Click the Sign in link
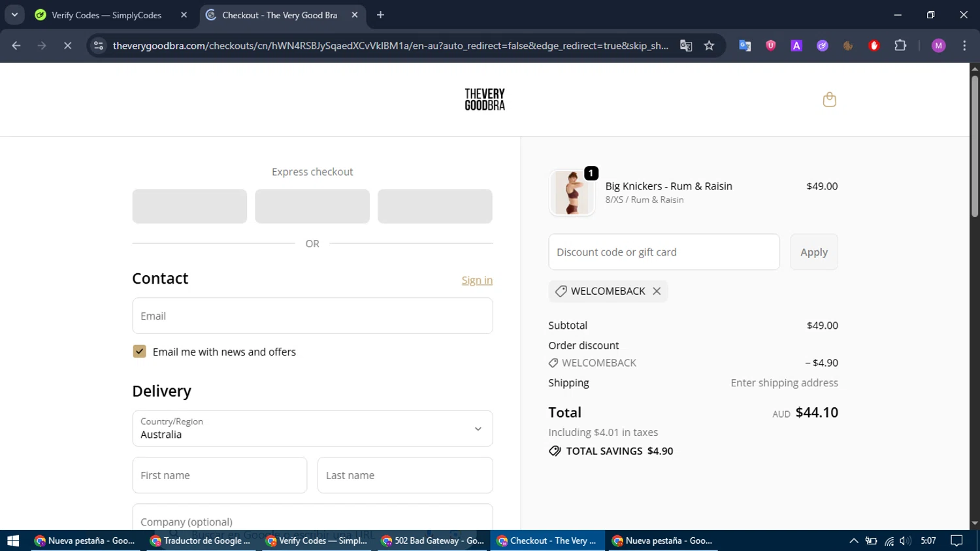The height and width of the screenshot is (551, 980). click(x=477, y=280)
